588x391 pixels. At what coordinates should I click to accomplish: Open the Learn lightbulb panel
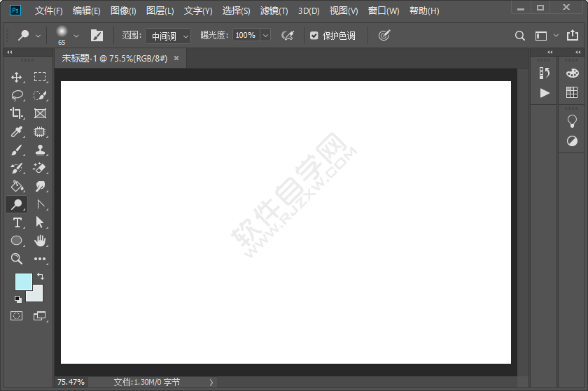point(572,121)
